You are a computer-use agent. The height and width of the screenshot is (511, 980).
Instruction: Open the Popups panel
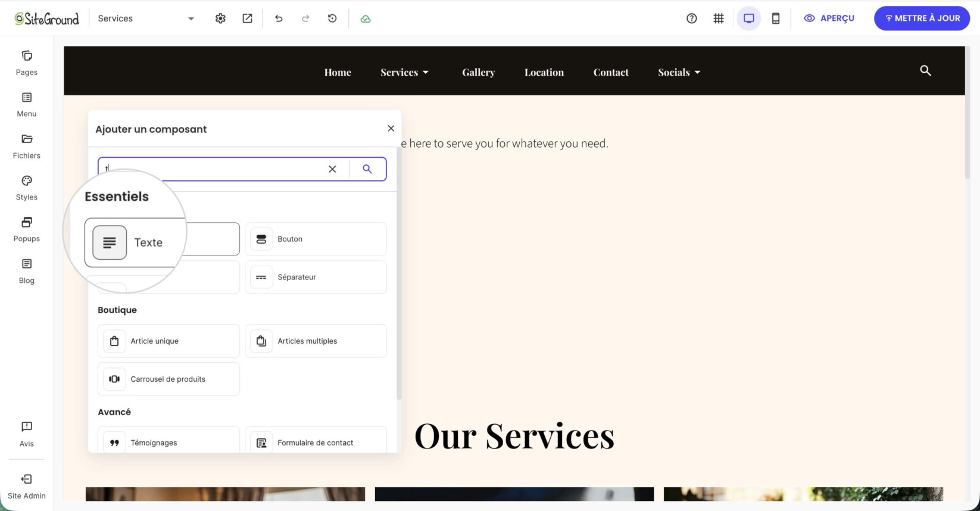tap(27, 230)
